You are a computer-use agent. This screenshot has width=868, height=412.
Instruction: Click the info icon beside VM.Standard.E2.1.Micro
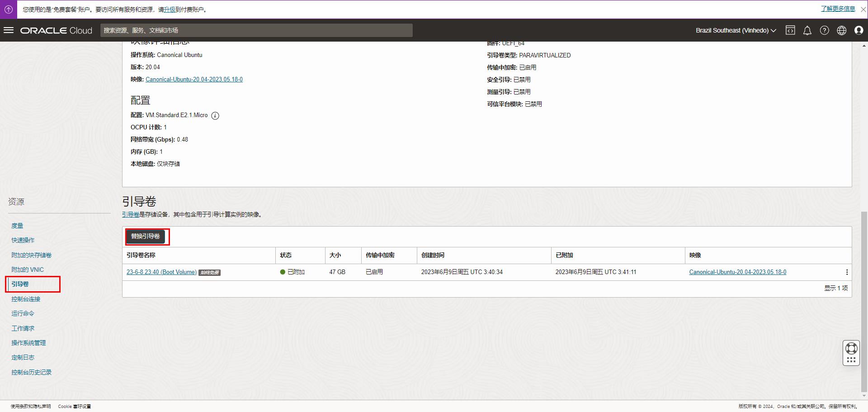pos(215,116)
